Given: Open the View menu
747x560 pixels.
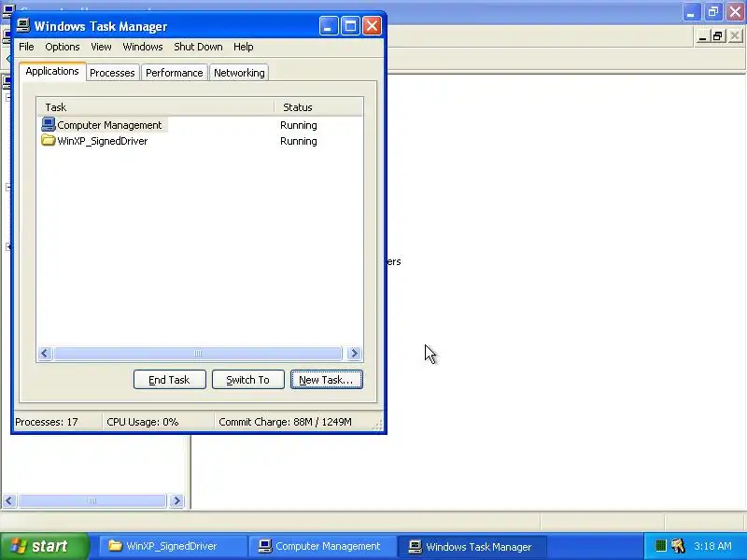Looking at the screenshot, I should point(101,47).
